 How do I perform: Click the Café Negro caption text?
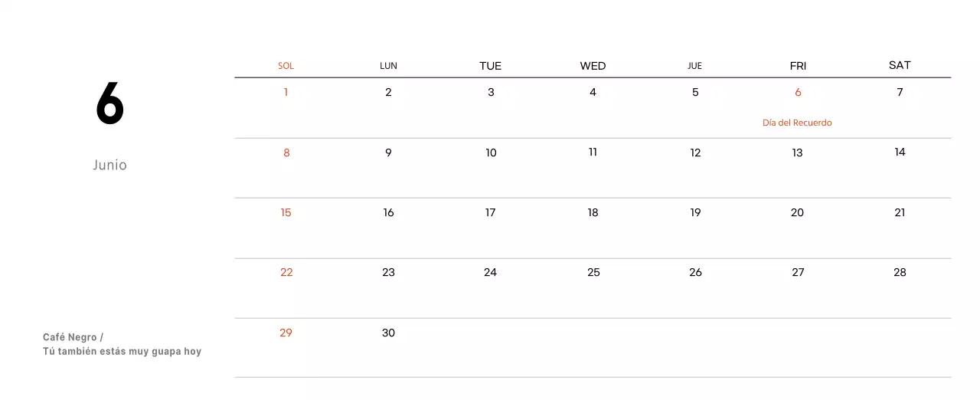73,337
